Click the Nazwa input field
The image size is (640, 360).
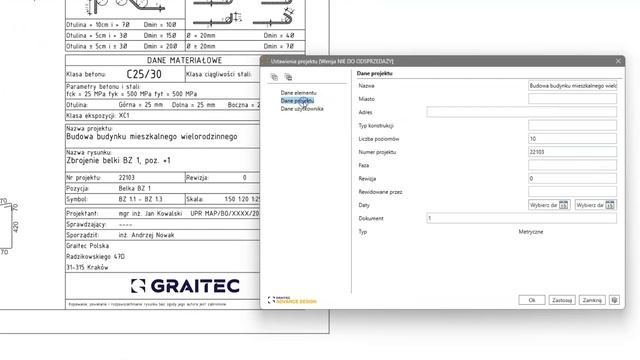[x=572, y=86]
